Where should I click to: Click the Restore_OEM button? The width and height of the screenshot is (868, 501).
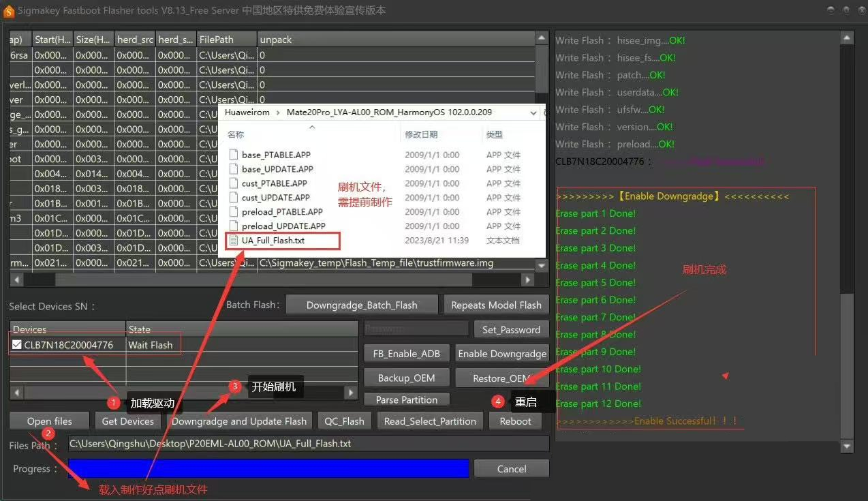(x=501, y=378)
